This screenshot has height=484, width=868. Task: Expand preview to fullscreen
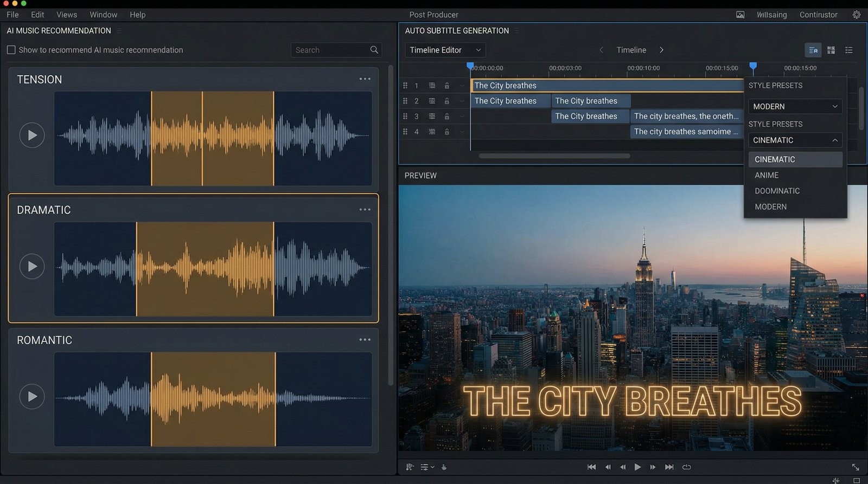click(x=856, y=467)
